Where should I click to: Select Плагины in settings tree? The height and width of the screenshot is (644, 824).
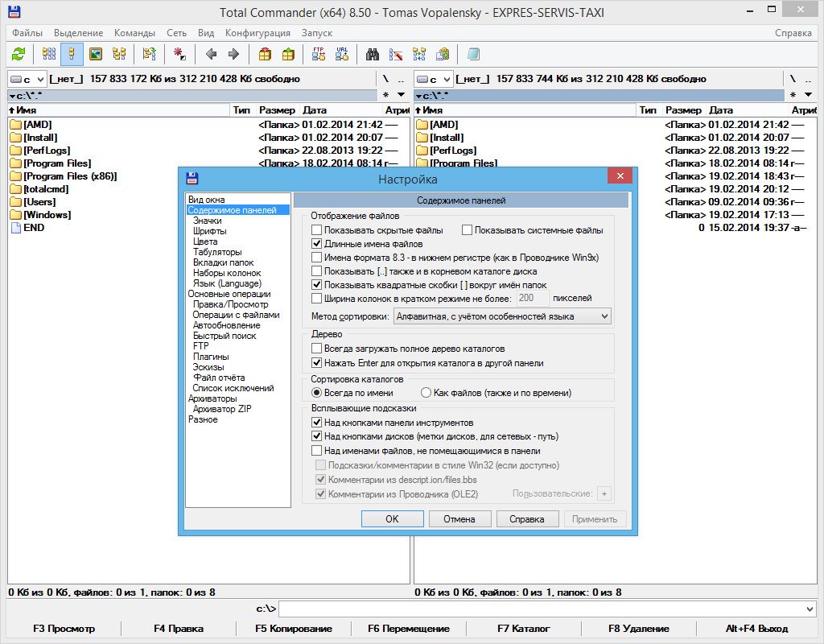(211, 357)
